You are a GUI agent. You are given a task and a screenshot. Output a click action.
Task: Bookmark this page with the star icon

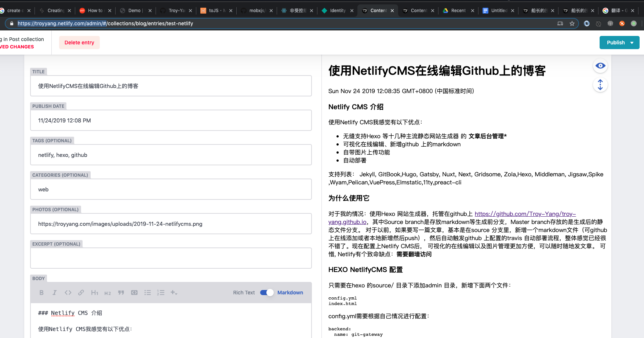tap(572, 23)
